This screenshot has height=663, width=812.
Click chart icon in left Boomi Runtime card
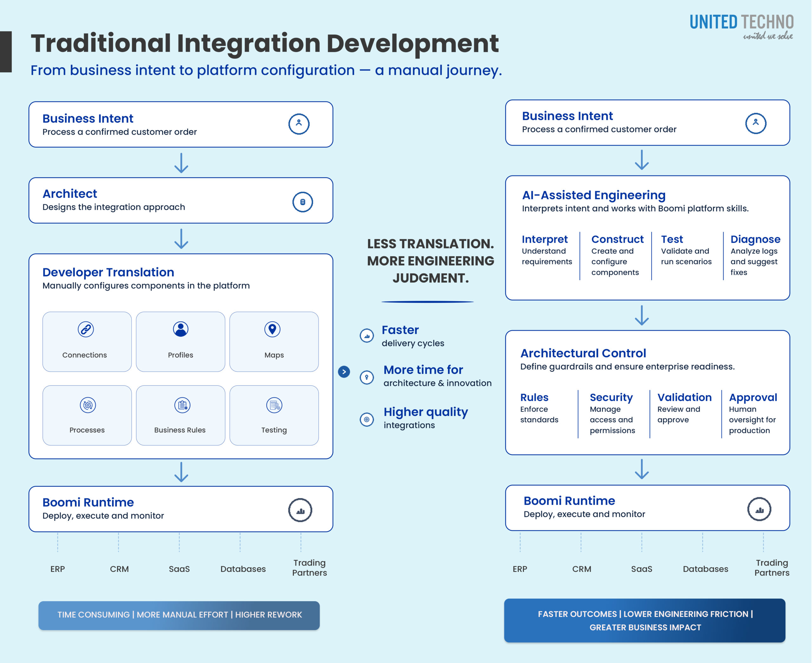300,510
